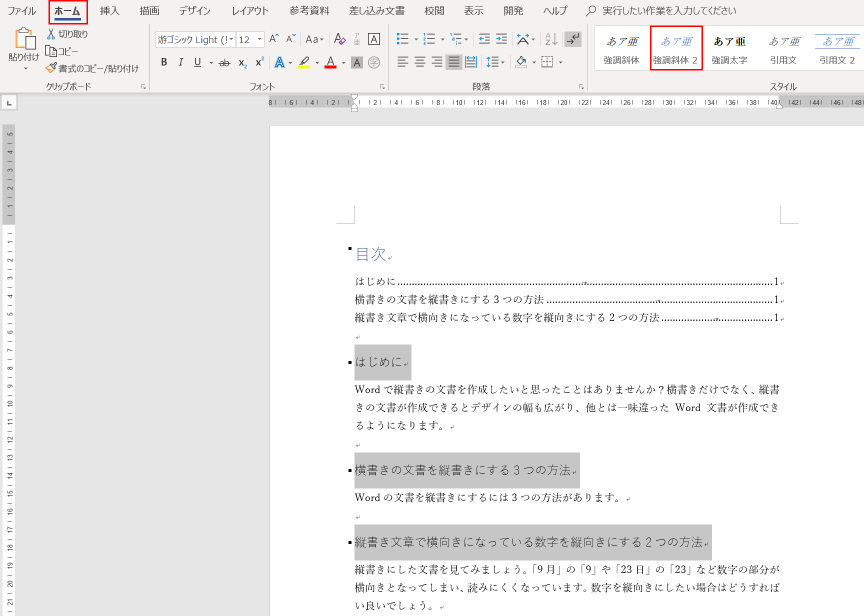Click the Tell Me search input field
The image size is (864, 616).
(669, 11)
